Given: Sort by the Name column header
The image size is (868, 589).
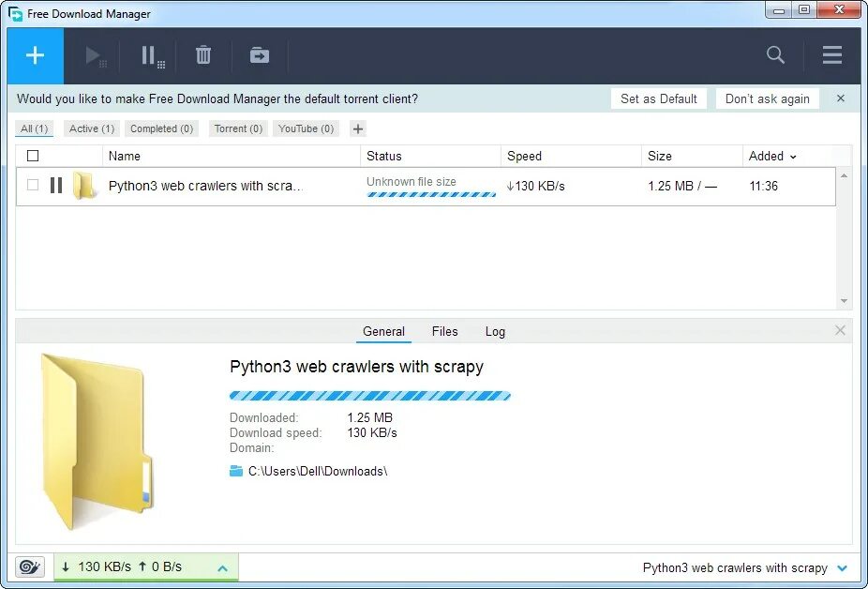Looking at the screenshot, I should pos(232,157).
